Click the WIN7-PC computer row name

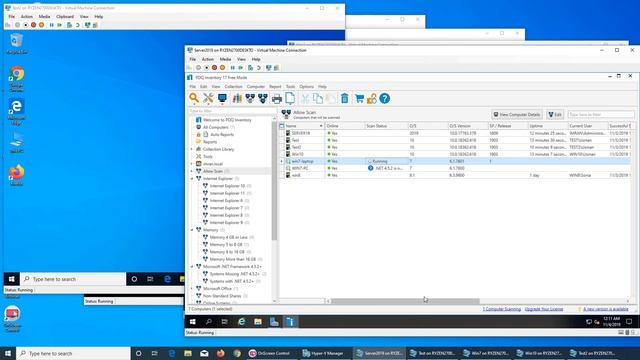click(x=300, y=168)
